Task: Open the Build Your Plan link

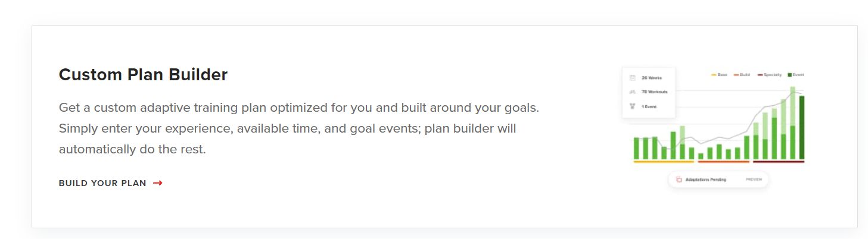Action: point(111,183)
